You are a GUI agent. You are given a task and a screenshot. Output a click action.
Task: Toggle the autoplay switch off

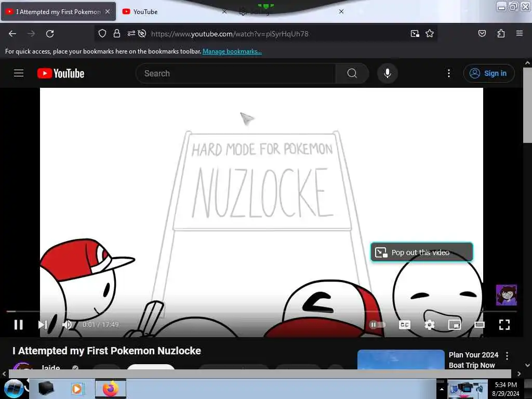(x=377, y=325)
